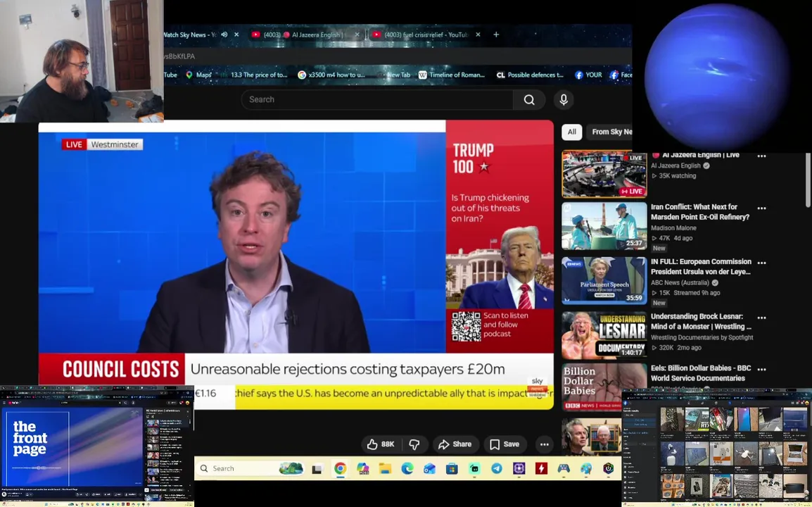
Task: Select the All filter chip
Action: (572, 132)
